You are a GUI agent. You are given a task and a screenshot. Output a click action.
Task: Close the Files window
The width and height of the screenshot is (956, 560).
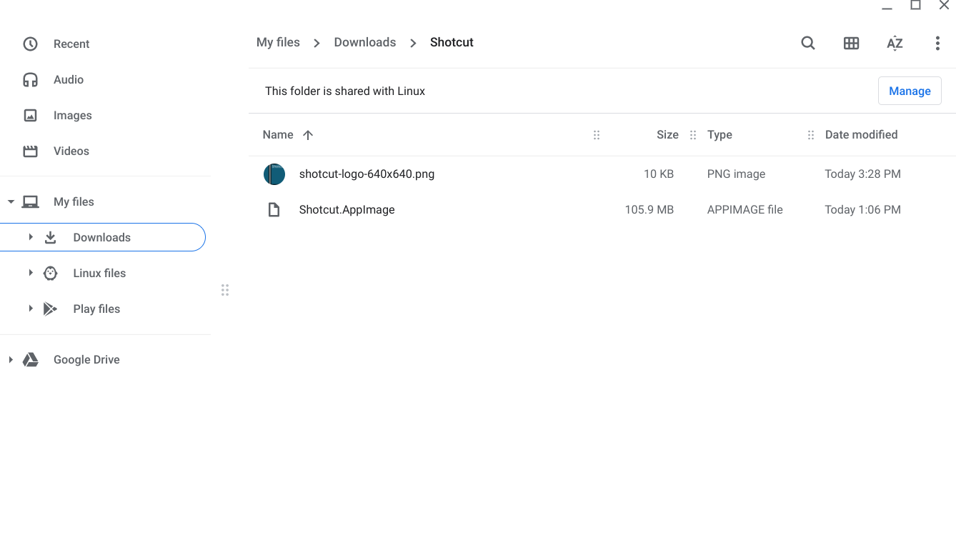944,5
